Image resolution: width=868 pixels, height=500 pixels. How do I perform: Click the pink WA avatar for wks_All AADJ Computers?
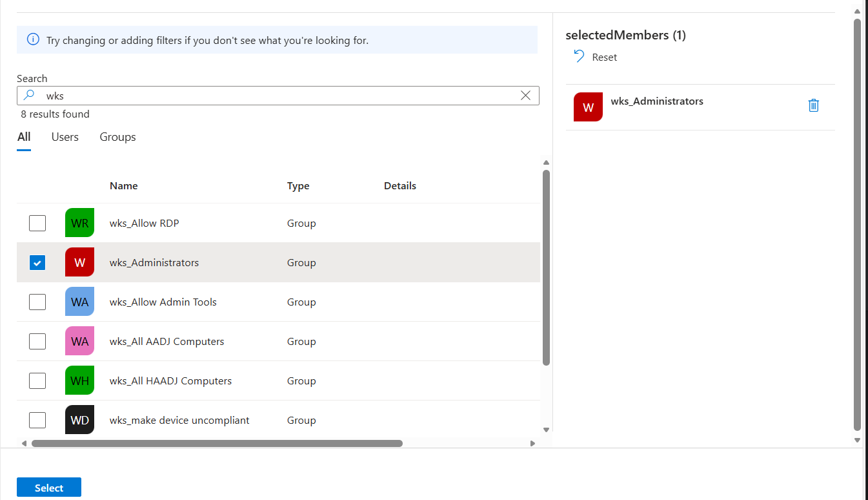79,341
